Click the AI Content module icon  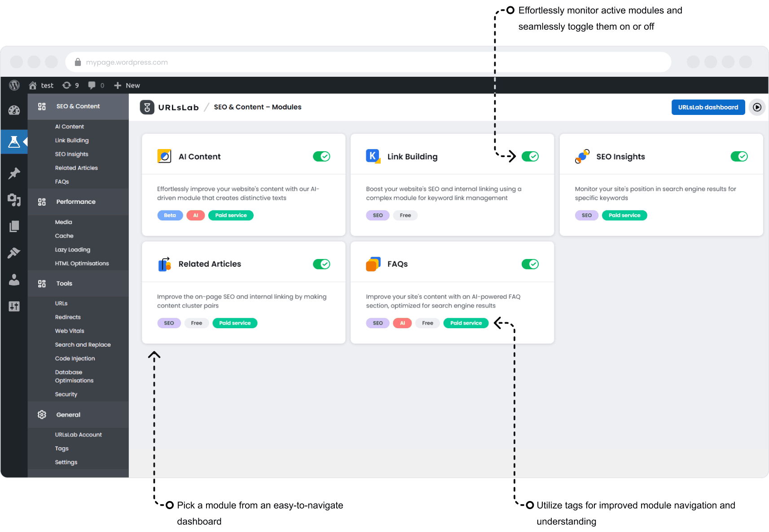[x=164, y=156]
